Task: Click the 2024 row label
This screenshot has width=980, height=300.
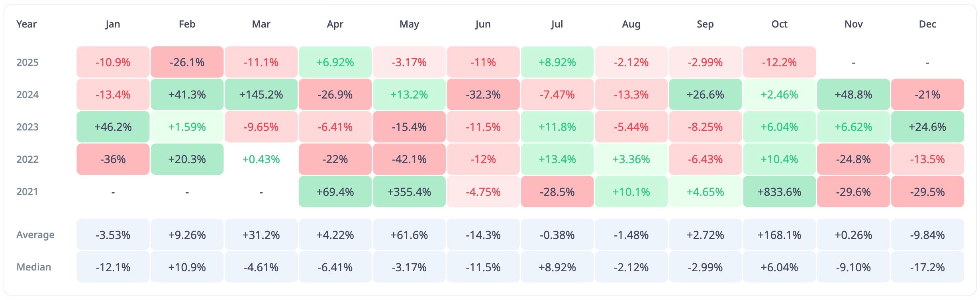Action: pos(27,95)
